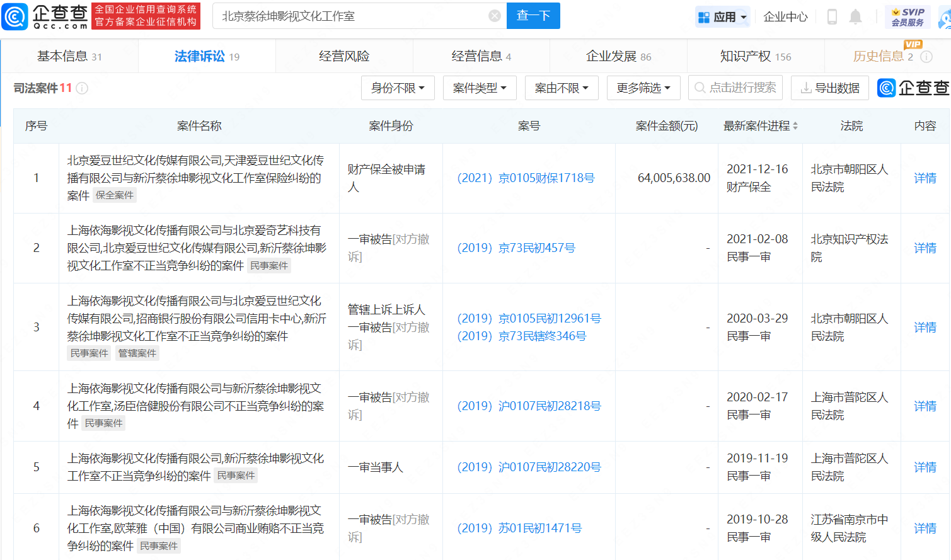Switch to the 法律诉讼 tab
This screenshot has height=560, width=951.
[207, 57]
